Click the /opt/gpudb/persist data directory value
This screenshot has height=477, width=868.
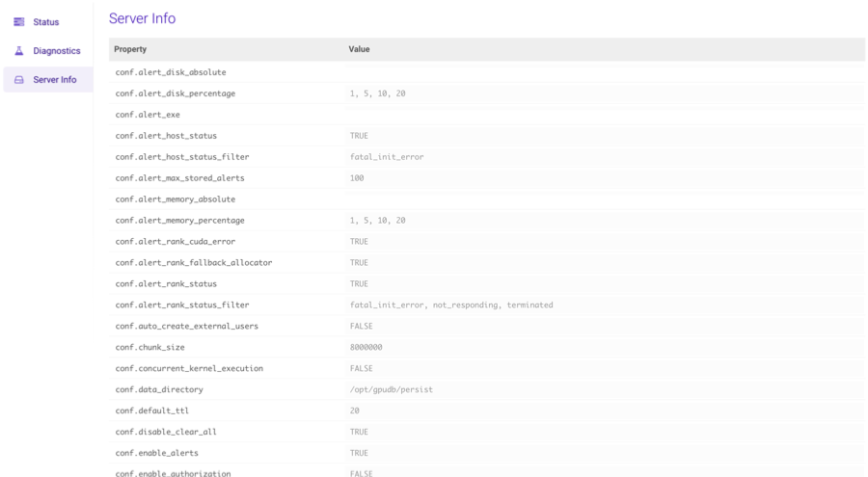click(x=391, y=390)
